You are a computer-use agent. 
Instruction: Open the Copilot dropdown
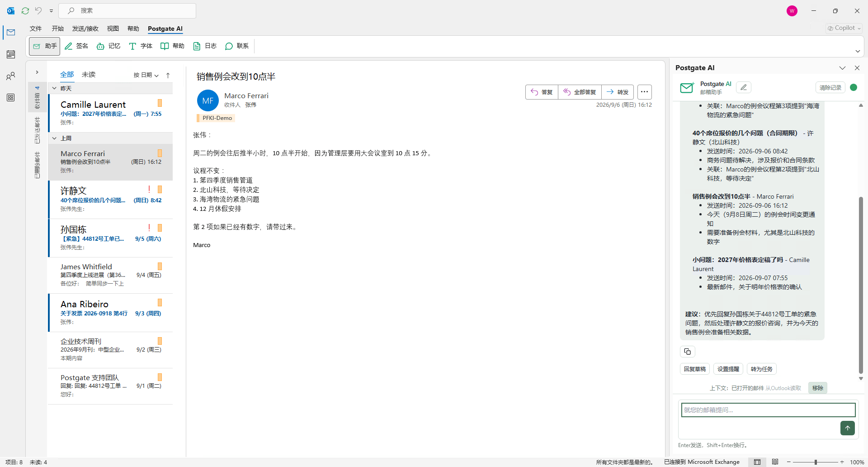click(844, 28)
